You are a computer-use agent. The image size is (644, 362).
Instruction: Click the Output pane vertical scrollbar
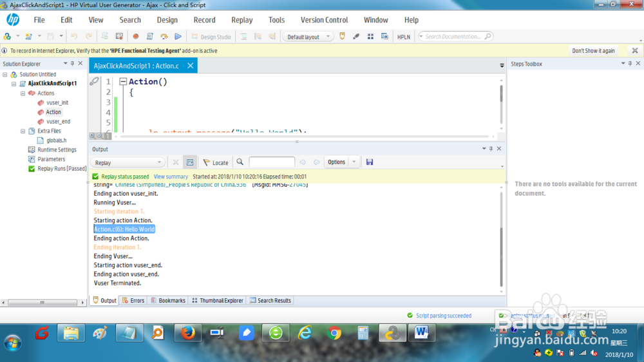(x=501, y=257)
